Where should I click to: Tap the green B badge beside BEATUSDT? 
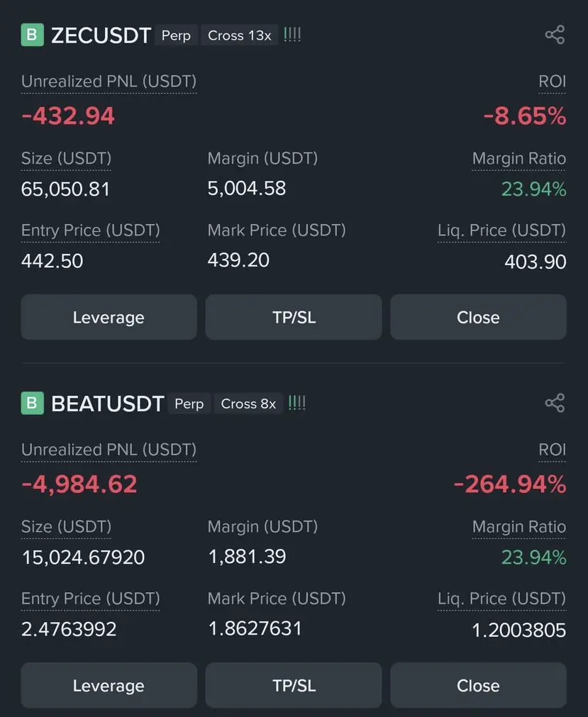[32, 404]
